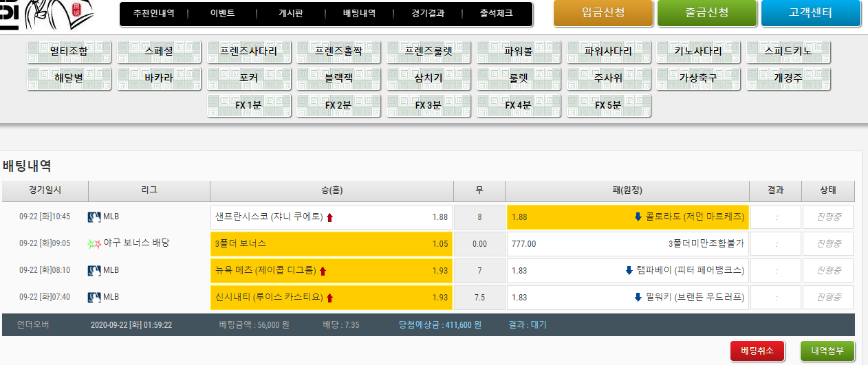The height and width of the screenshot is (365, 868).
Task: Click the MLB icon in the San Francisco row
Action: click(94, 217)
